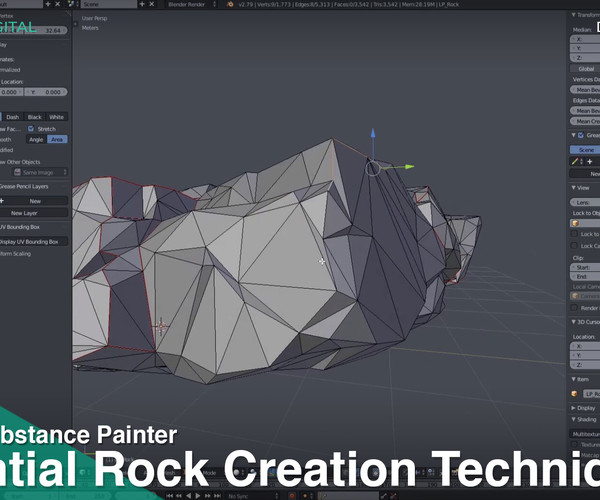
Task: Collapse the Grease Pencil panel triangle
Action: coord(574,135)
